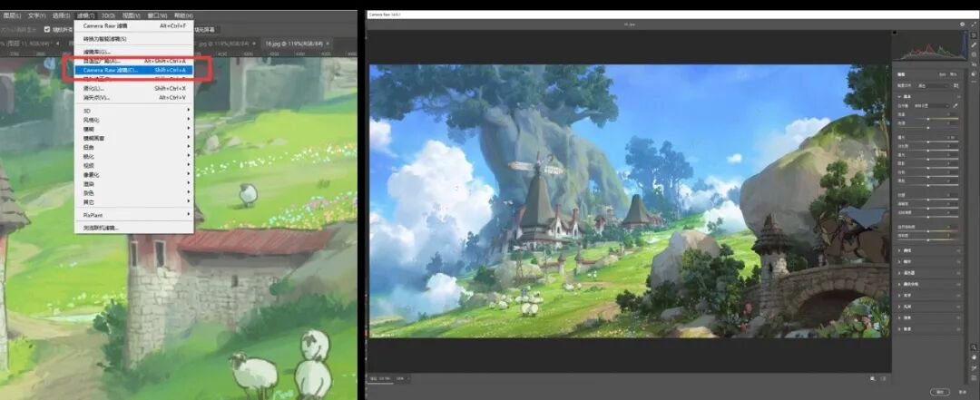The width and height of the screenshot is (980, 400).
Task: Toggle visibility eye for 几何 panel
Action: [957, 307]
